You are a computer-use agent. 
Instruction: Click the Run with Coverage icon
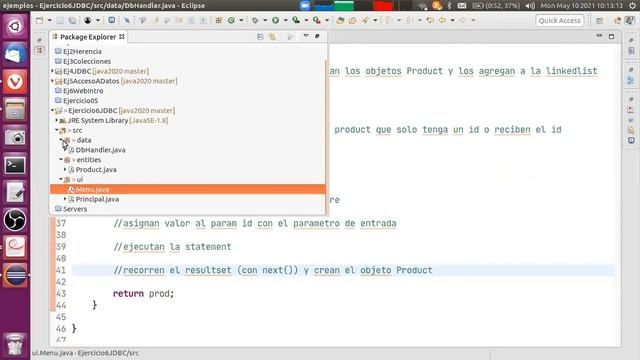tap(296, 20)
